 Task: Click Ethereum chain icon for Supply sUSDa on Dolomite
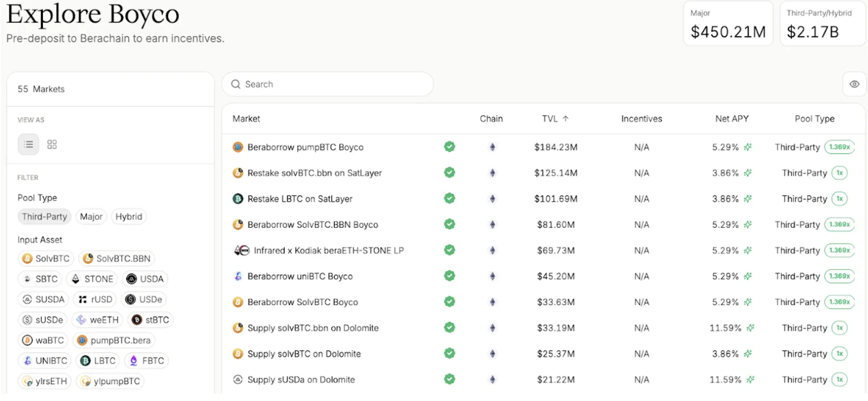tap(493, 380)
